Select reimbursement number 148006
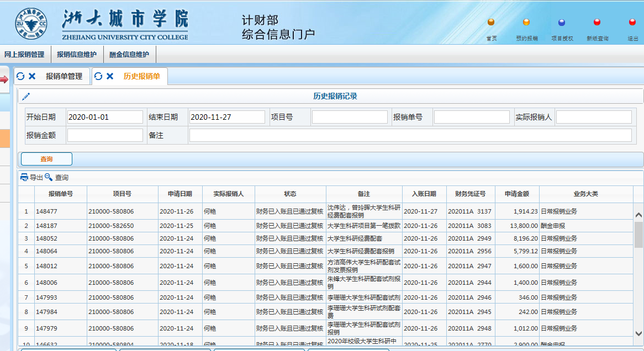The image size is (644, 351). pyautogui.click(x=46, y=283)
